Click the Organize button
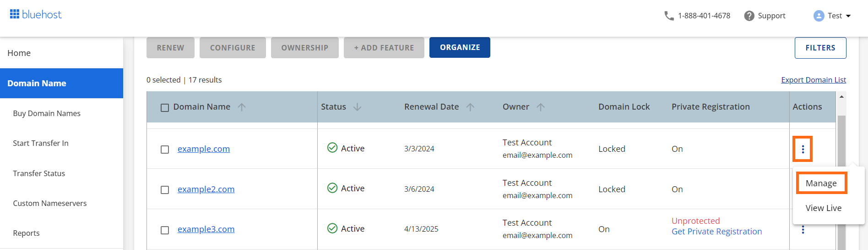 460,48
